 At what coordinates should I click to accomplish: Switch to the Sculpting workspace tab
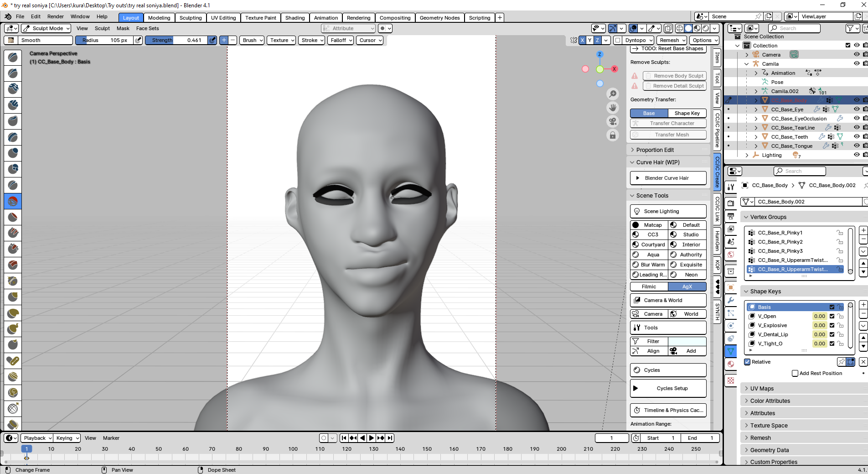[191, 18]
